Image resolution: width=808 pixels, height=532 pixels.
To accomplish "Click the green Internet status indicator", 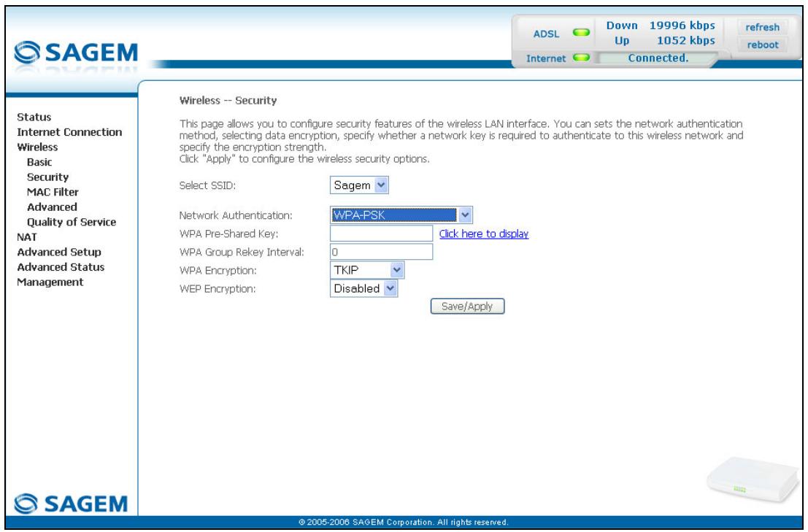I will point(581,57).
